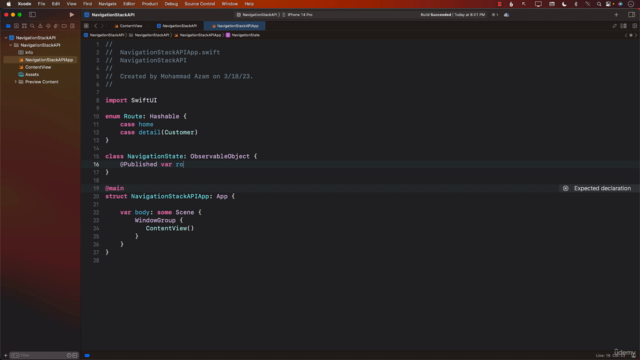Collapse the NavigationStackAPI project root
640x360 pixels.
click(6, 38)
